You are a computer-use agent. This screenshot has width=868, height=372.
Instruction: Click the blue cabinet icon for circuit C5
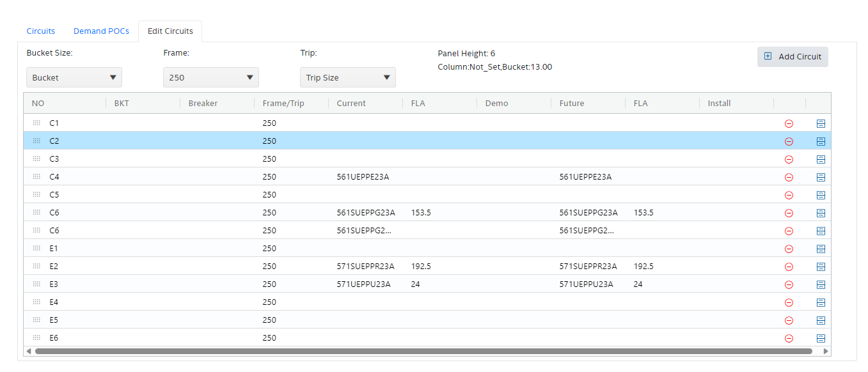coord(821,195)
